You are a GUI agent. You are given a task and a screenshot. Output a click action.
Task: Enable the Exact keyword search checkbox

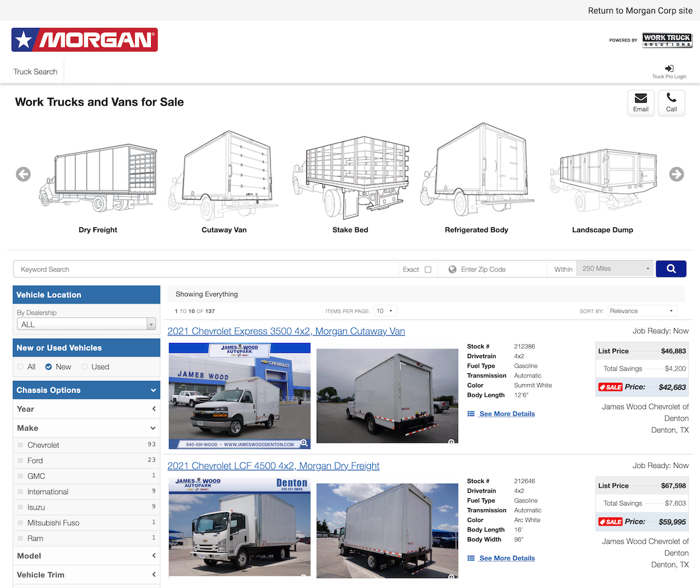pos(429,269)
